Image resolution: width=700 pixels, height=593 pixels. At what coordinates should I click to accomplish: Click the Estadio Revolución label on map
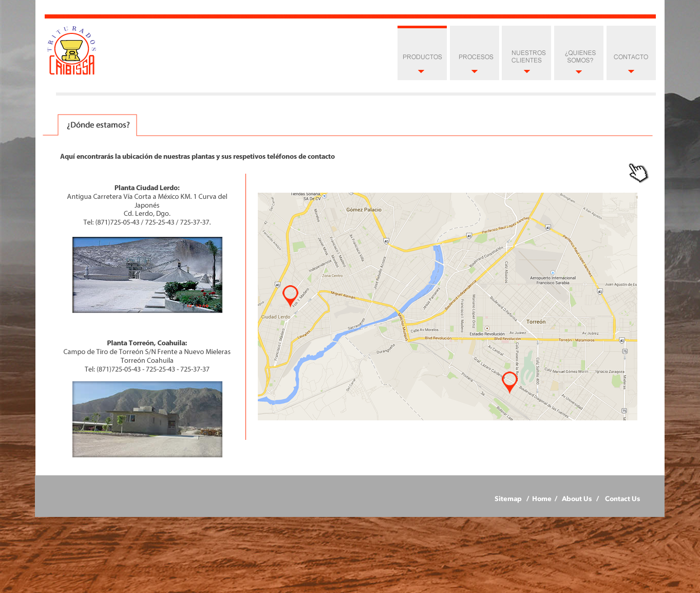(487, 334)
